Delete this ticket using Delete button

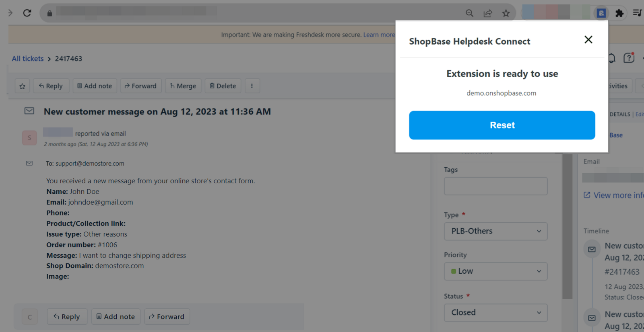[x=223, y=86]
